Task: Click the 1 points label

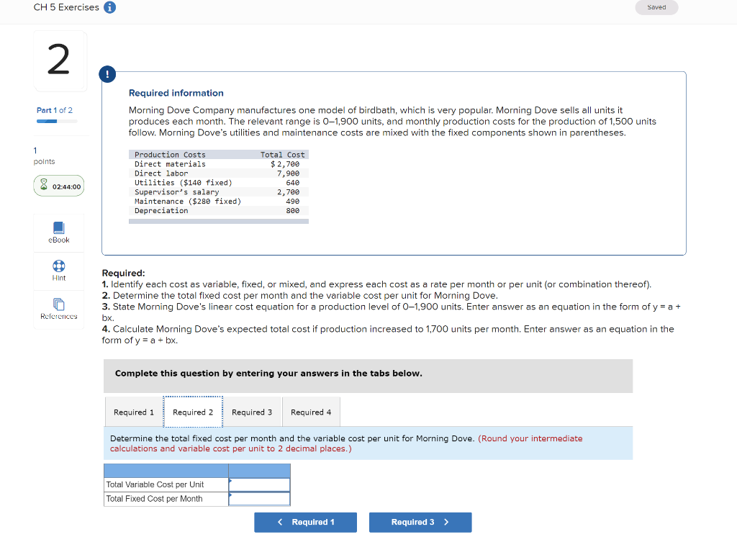Action: point(44,156)
